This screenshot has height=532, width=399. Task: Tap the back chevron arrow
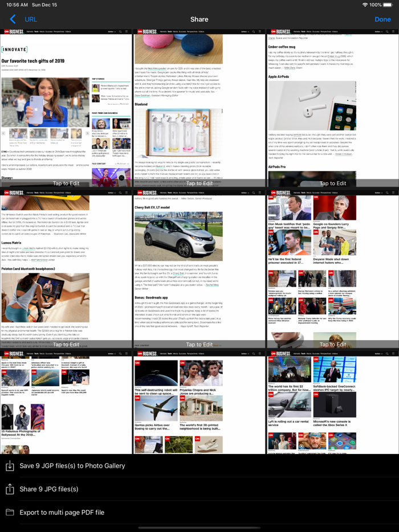pos(13,19)
